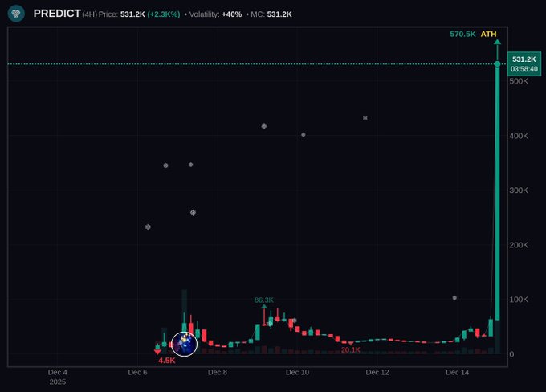Click the Dec 10 date on time axis
The image size is (546, 392).
click(297, 372)
